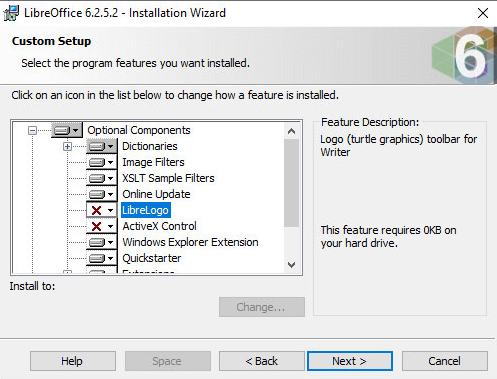Select the ActiveX Control feature item
The width and height of the screenshot is (497, 379).
159,226
